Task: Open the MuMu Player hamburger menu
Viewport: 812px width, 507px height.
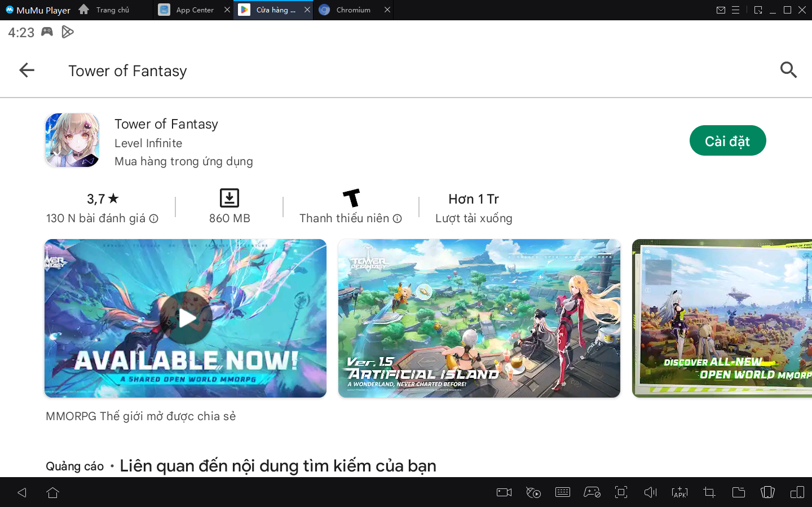Action: (x=735, y=10)
